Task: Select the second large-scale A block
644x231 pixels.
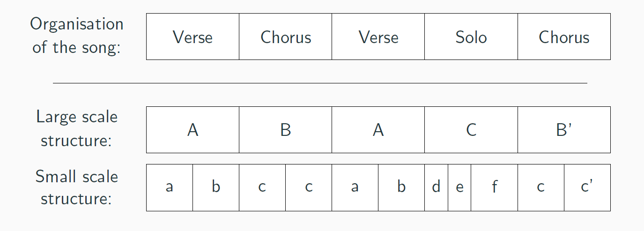Action: (378, 130)
